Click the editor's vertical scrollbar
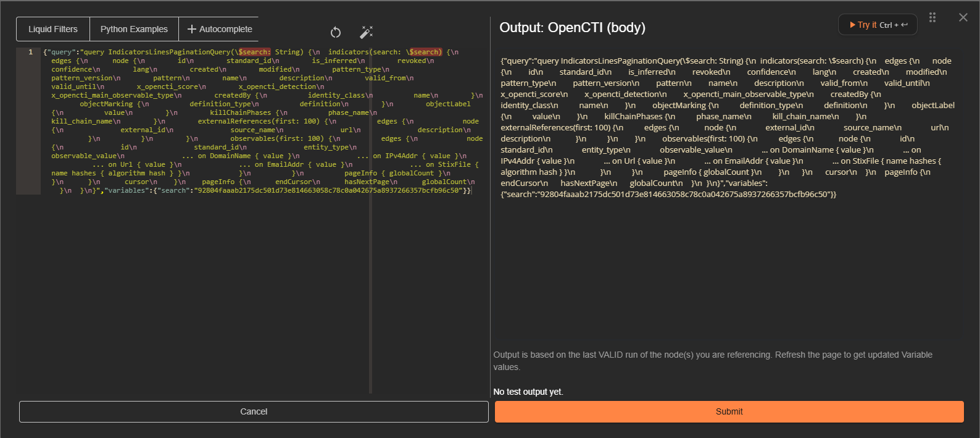The image size is (980, 438). click(370, 247)
